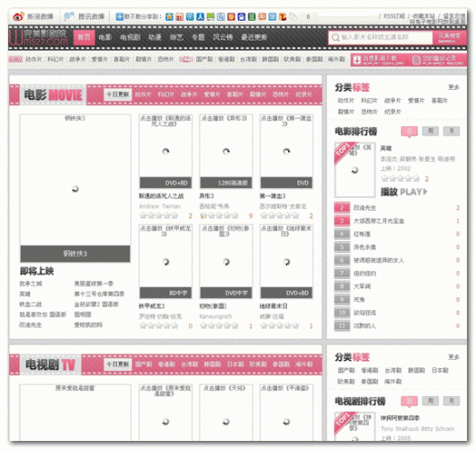
Task: Open 综艺 in the main nav bar
Action: pyautogui.click(x=176, y=37)
